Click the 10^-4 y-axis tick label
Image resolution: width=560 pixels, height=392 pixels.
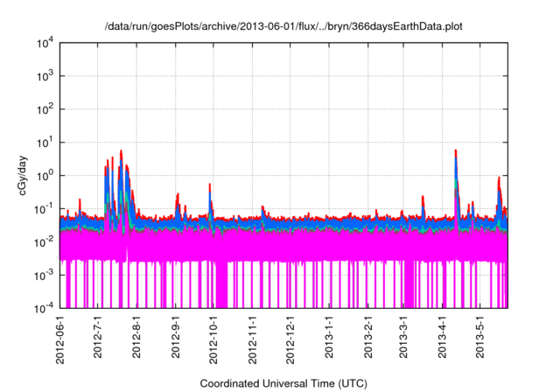click(44, 308)
